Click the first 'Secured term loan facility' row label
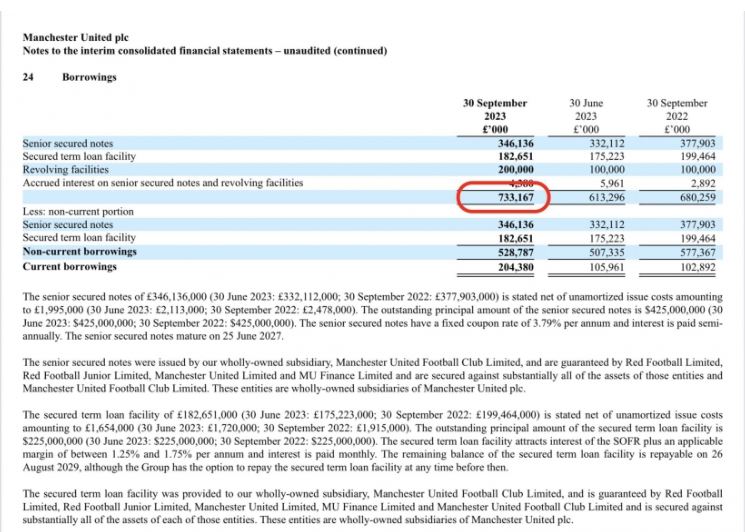 79,156
